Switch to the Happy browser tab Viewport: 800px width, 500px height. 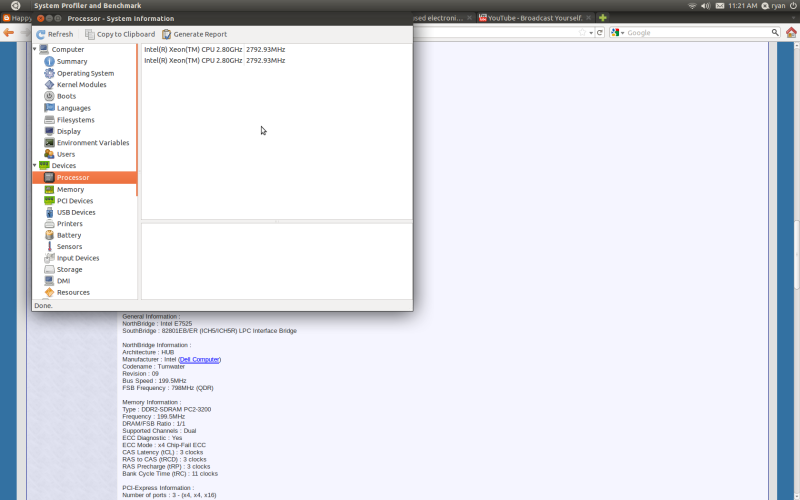(17, 18)
